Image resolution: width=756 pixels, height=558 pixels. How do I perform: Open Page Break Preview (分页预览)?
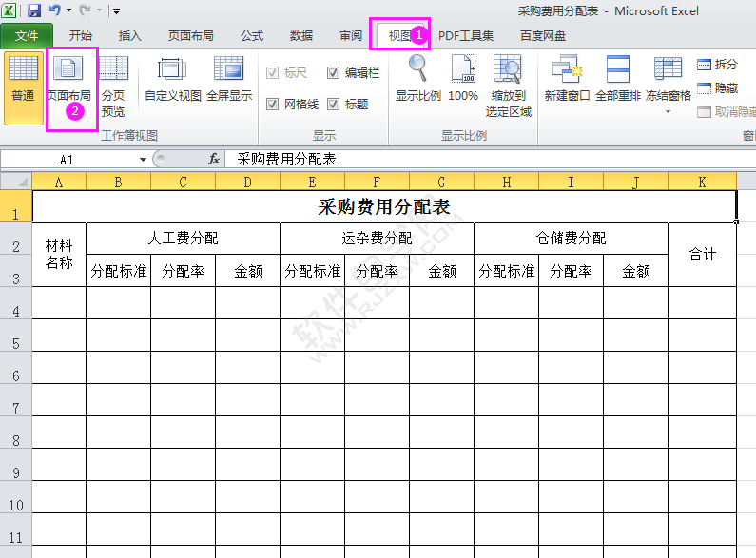click(114, 87)
